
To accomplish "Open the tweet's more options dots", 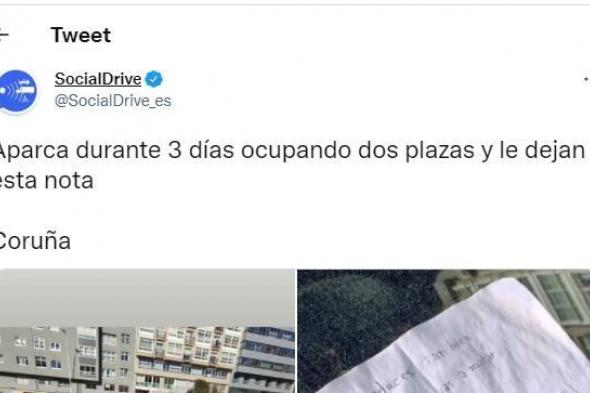I will (587, 79).
